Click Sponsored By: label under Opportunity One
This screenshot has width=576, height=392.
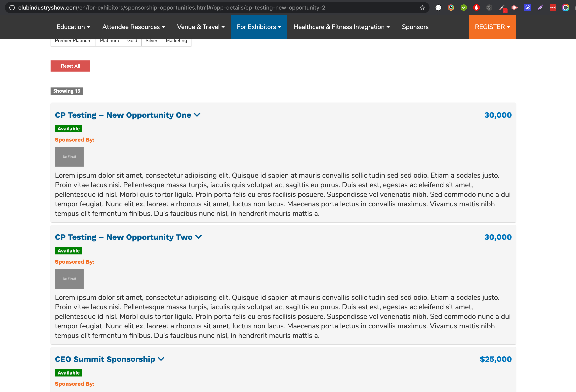pyautogui.click(x=75, y=140)
